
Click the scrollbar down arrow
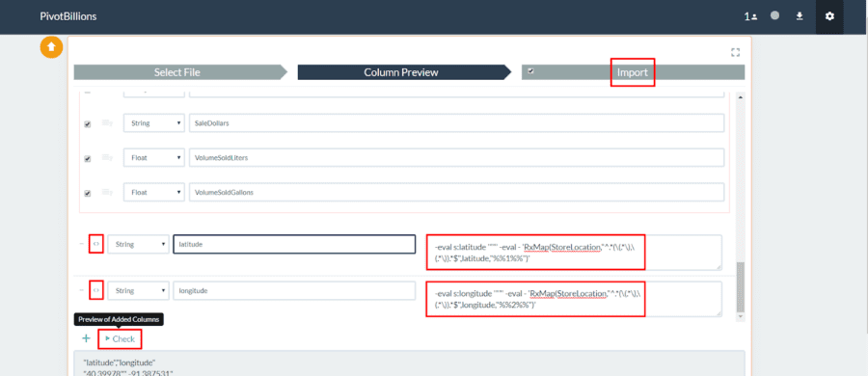[x=740, y=317]
